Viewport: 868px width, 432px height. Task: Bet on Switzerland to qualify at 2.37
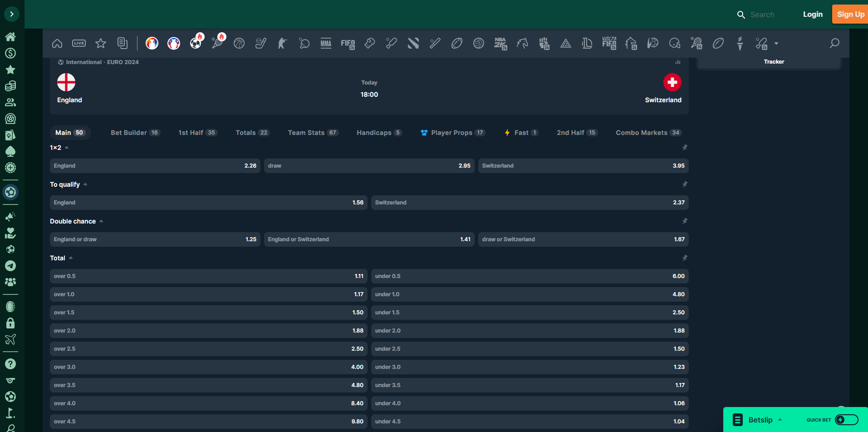pyautogui.click(x=530, y=203)
